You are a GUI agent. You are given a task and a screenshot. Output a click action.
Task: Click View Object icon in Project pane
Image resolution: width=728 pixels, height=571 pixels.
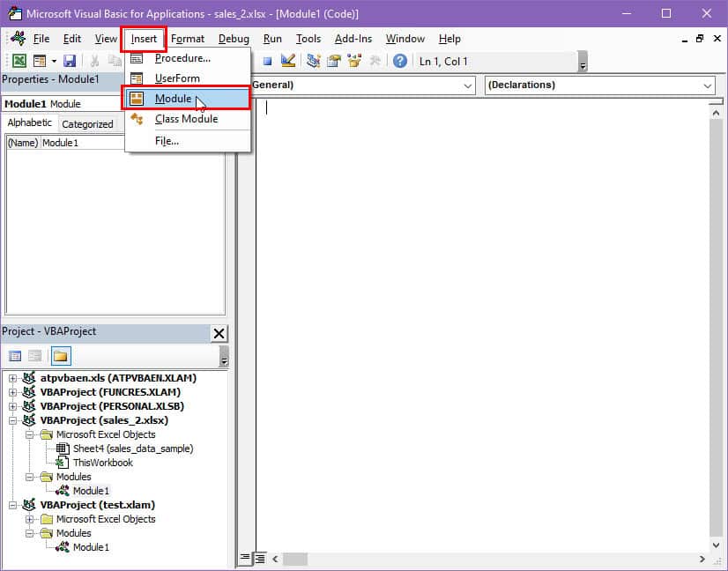[x=35, y=356]
